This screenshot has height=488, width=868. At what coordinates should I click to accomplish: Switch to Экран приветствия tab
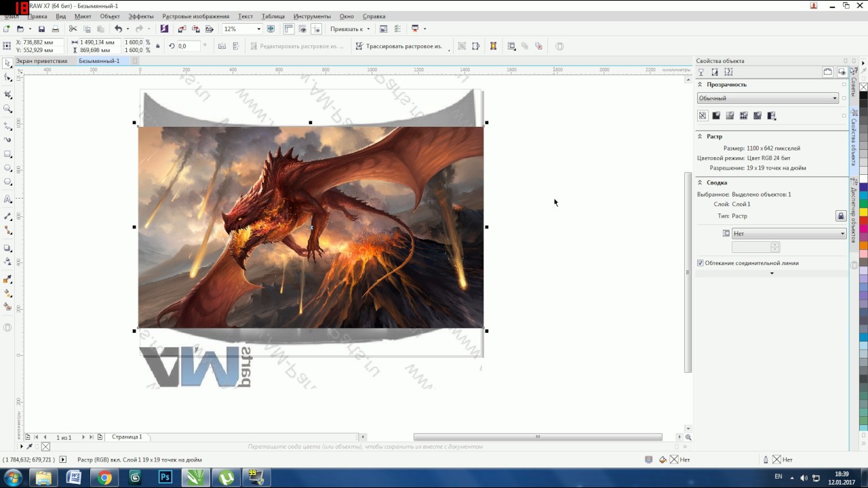tap(42, 61)
